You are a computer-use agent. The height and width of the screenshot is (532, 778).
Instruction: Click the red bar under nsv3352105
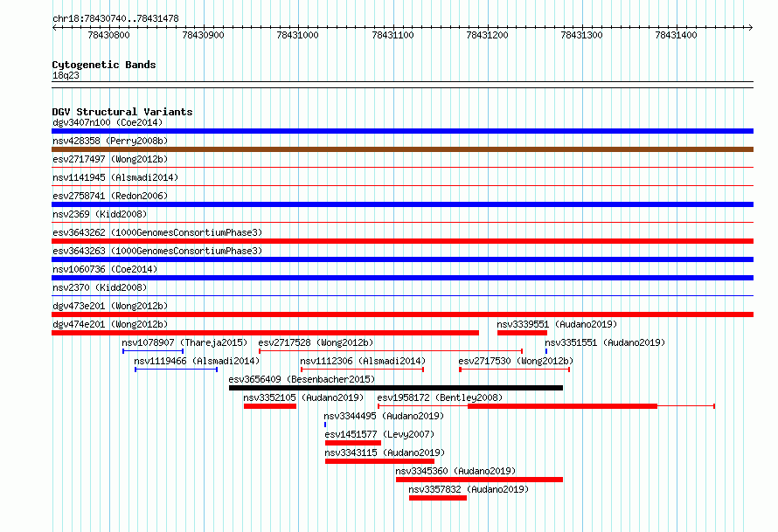coord(270,406)
